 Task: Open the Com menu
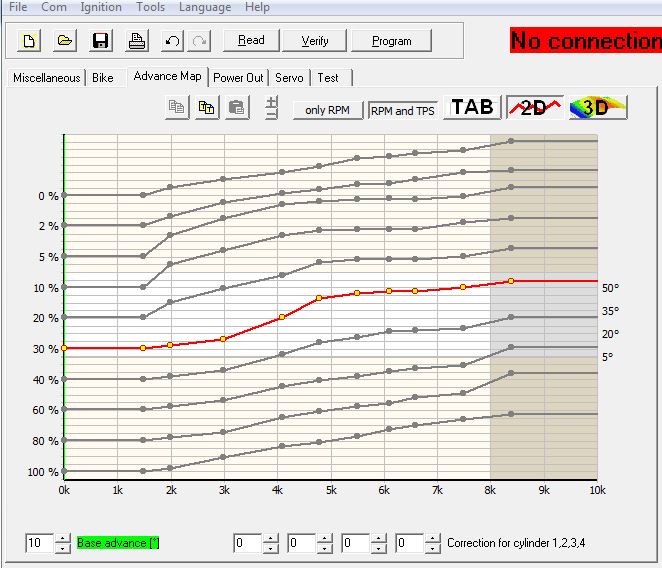(54, 7)
